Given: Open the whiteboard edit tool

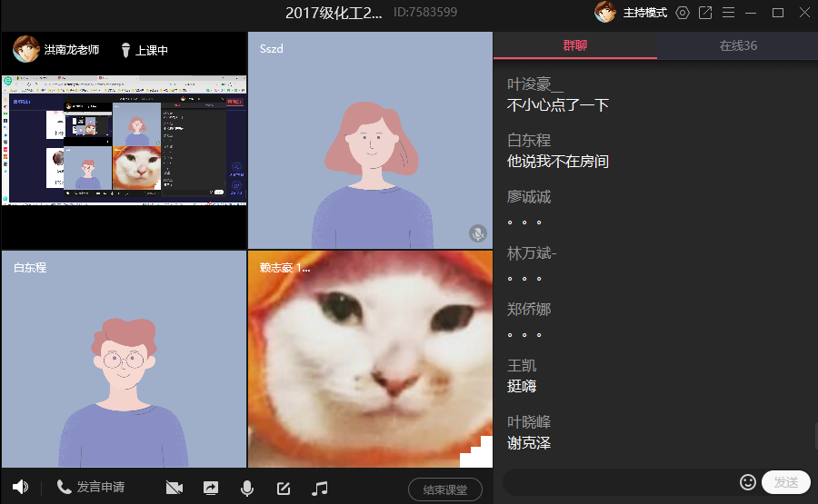Looking at the screenshot, I should [x=283, y=488].
